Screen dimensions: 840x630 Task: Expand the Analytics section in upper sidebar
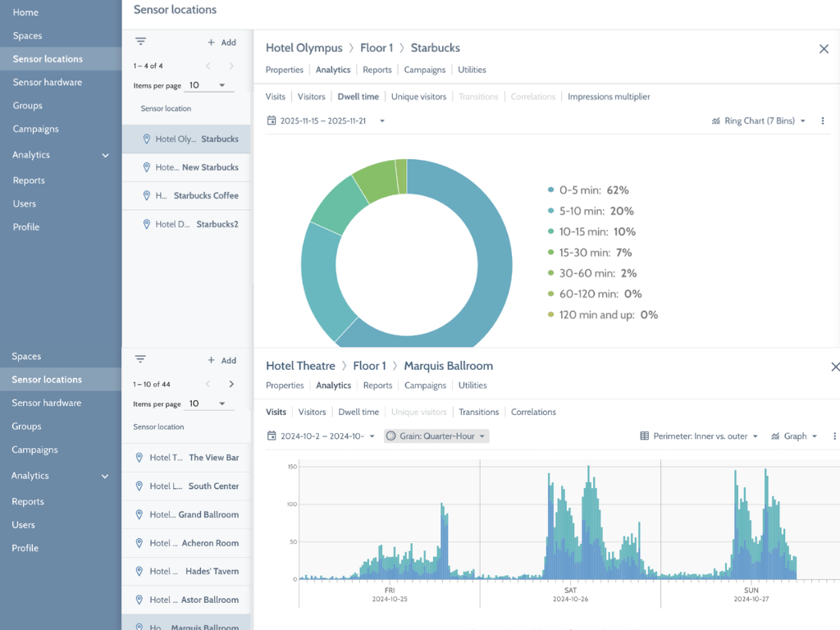click(106, 155)
